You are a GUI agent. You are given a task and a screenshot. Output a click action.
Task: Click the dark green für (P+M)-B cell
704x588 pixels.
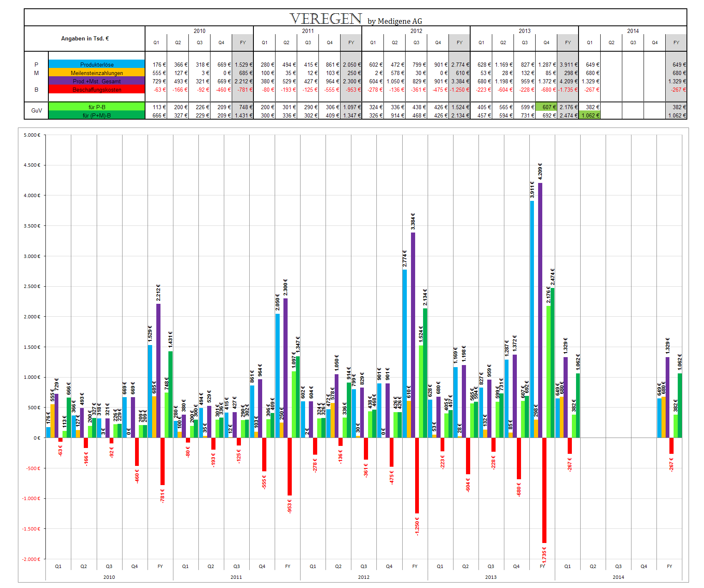(97, 115)
